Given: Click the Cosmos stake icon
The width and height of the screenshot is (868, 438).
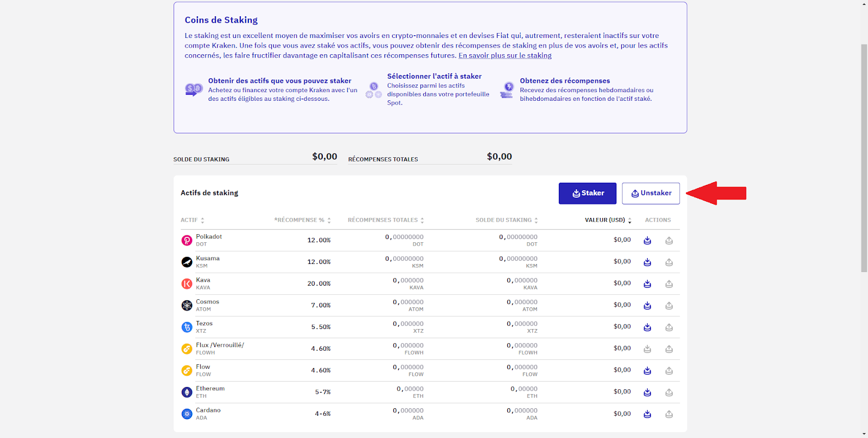Looking at the screenshot, I should (647, 305).
